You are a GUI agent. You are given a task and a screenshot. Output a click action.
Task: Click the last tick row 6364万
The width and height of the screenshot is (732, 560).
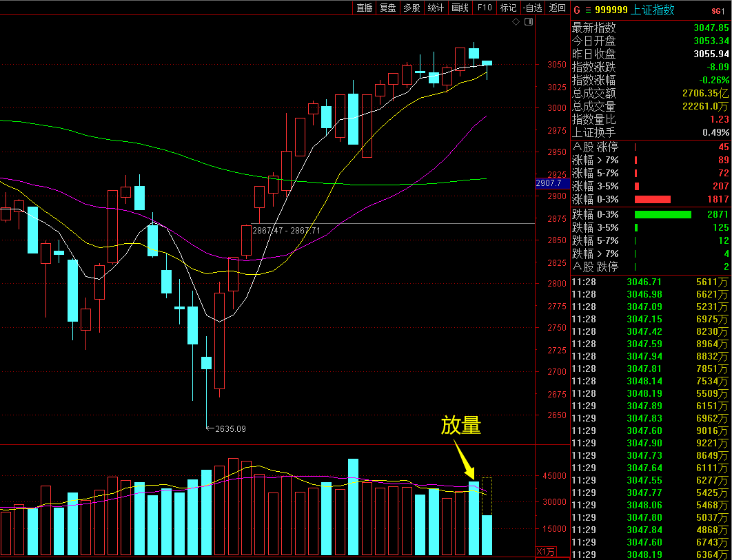coord(650,555)
